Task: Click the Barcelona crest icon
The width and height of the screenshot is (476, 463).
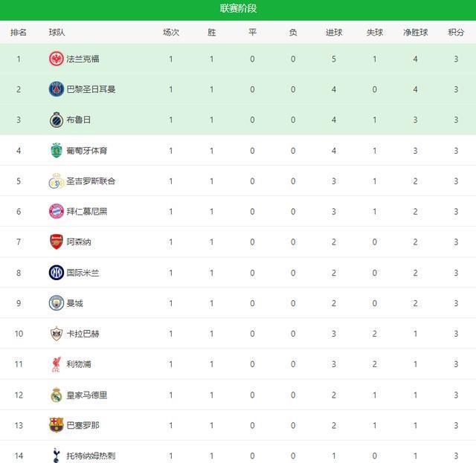Action: click(57, 425)
